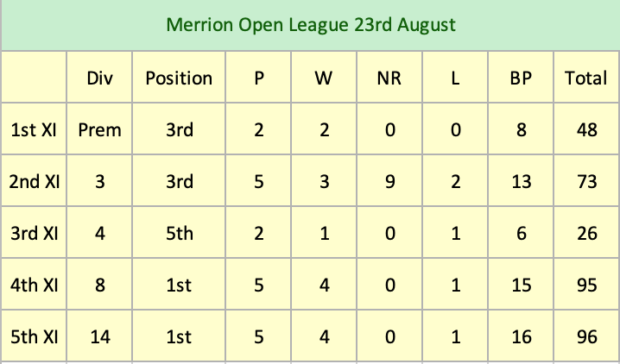Select the BP value 13 cell

click(521, 181)
